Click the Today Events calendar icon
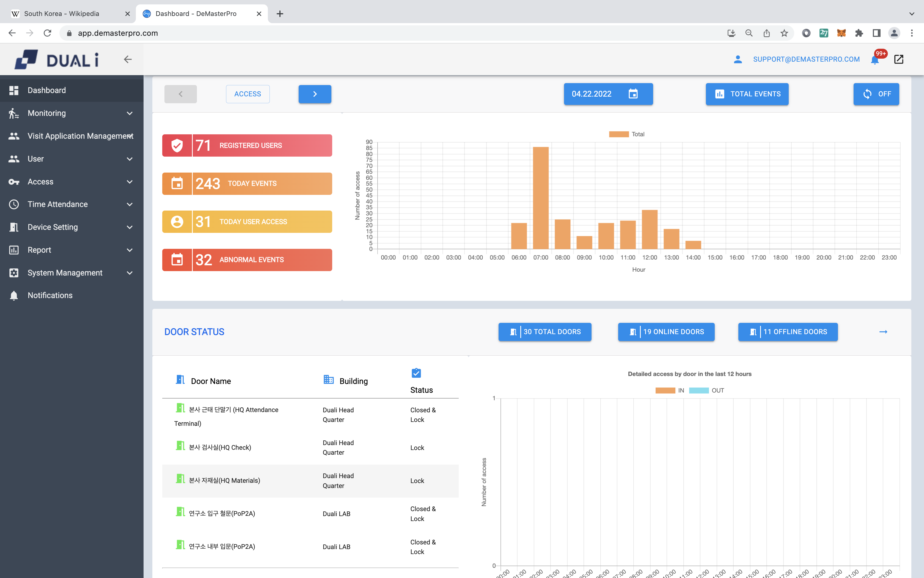Viewport: 924px width, 578px height. coord(177,184)
